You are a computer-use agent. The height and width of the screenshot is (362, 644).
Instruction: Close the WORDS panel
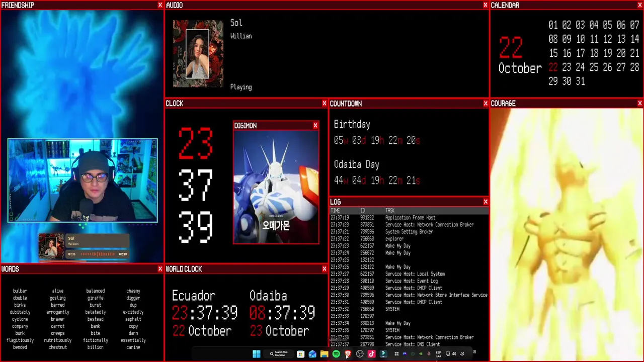coord(160,269)
